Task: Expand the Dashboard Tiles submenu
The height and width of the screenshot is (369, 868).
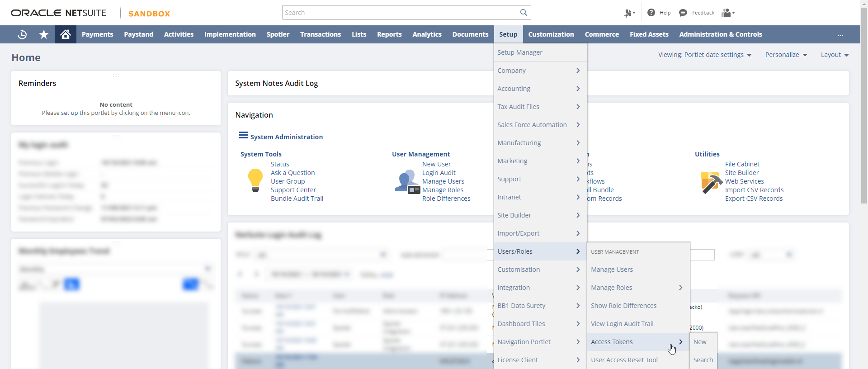Action: coord(541,324)
